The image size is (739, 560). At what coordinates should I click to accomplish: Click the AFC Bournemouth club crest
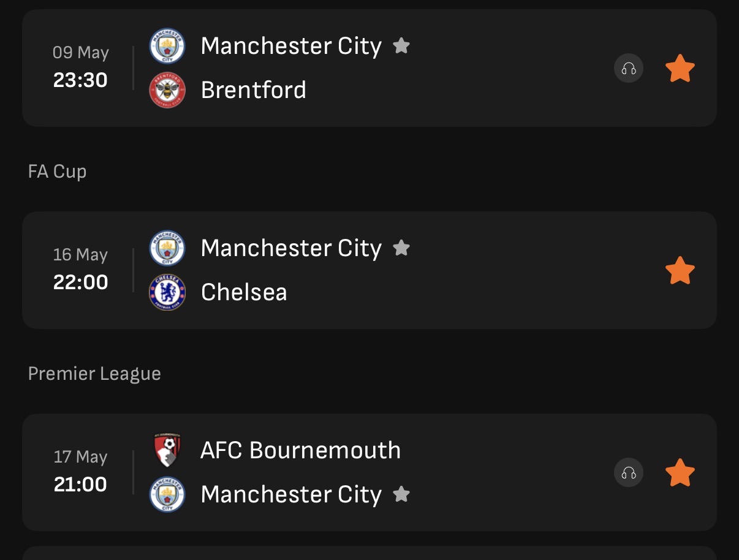(x=167, y=450)
